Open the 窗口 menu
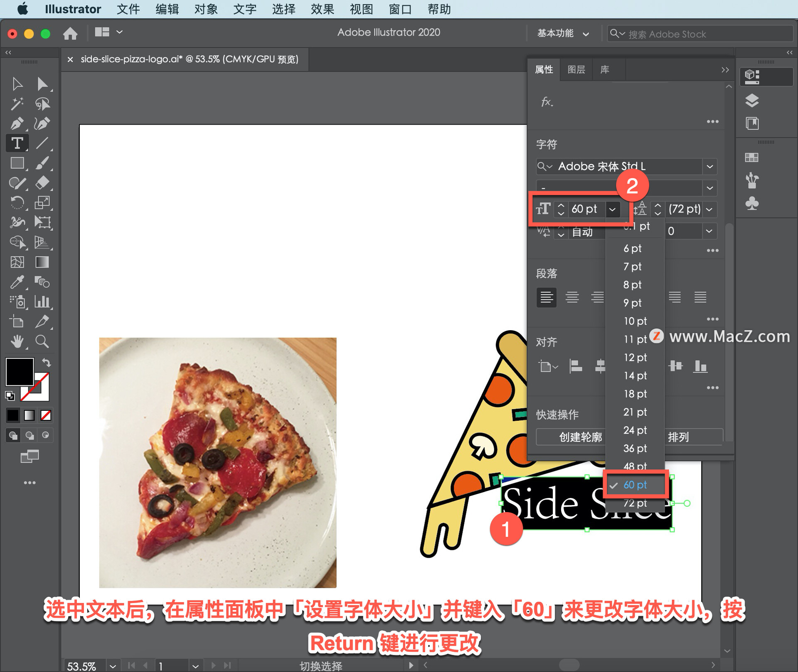This screenshot has height=672, width=798. (x=400, y=9)
